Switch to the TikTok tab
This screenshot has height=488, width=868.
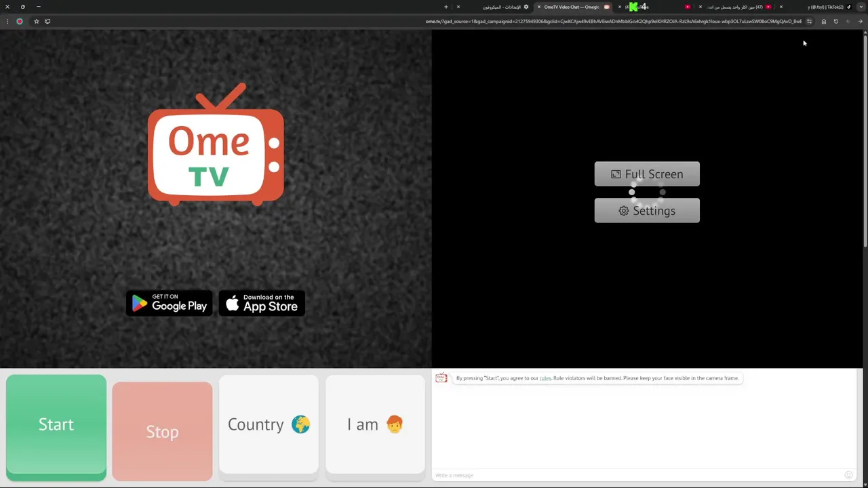[817, 7]
